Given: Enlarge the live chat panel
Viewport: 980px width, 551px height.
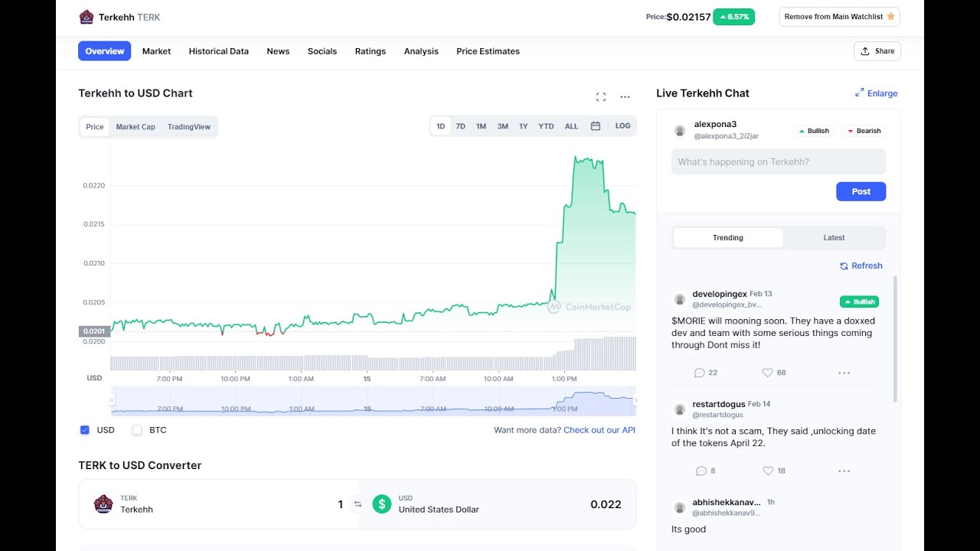Looking at the screenshot, I should [876, 93].
